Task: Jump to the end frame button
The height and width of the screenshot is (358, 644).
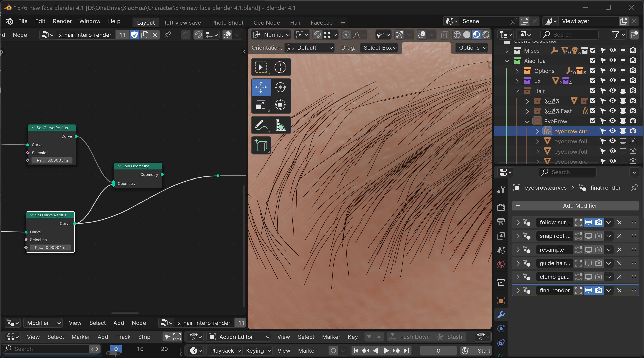Action: pos(406,351)
